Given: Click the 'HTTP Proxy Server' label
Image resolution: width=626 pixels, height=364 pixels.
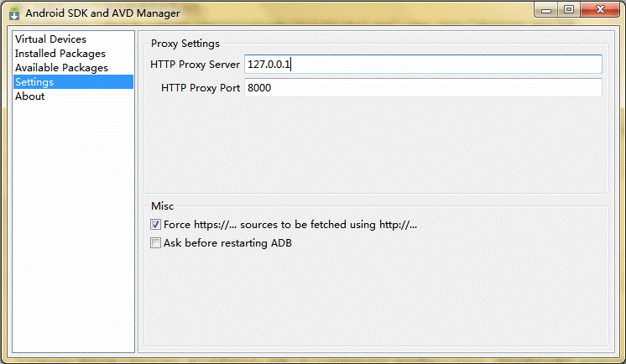Looking at the screenshot, I should pos(195,65).
